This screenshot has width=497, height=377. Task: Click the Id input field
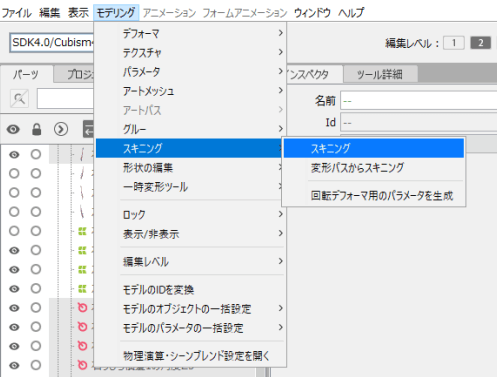coord(418,123)
